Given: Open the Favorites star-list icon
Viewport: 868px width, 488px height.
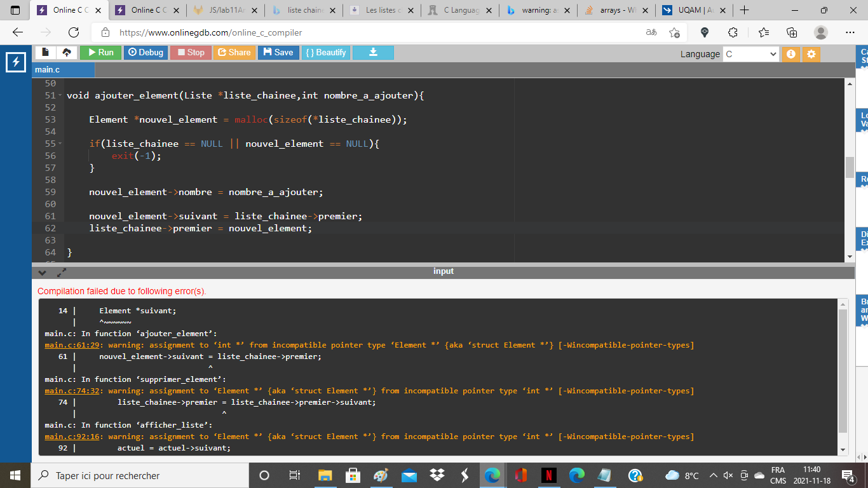Looking at the screenshot, I should [x=763, y=32].
